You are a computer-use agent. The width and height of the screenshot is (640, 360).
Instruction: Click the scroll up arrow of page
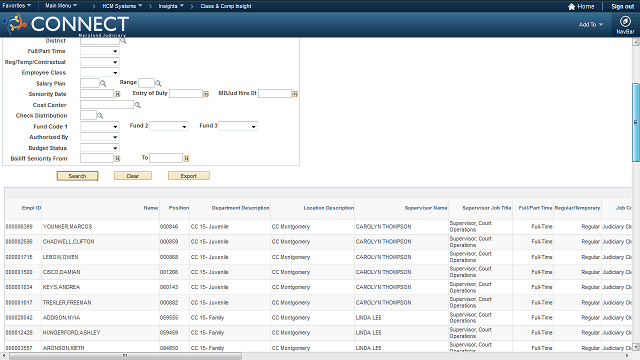(x=636, y=42)
